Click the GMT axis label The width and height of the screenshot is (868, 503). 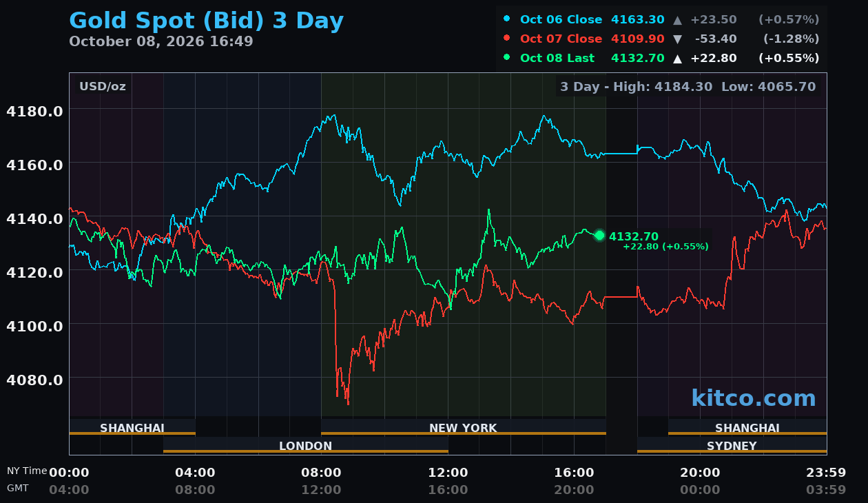click(x=18, y=488)
